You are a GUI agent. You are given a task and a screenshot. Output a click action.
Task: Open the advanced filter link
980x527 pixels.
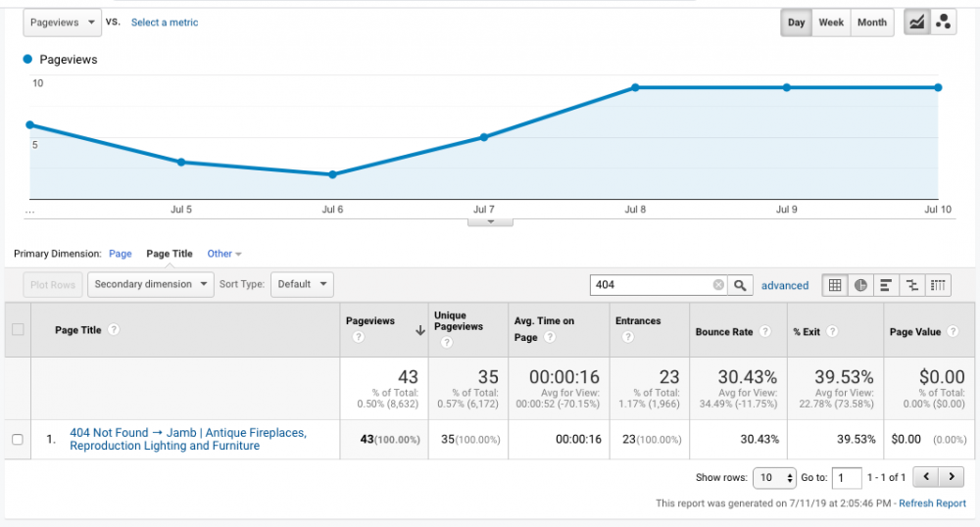(x=785, y=286)
